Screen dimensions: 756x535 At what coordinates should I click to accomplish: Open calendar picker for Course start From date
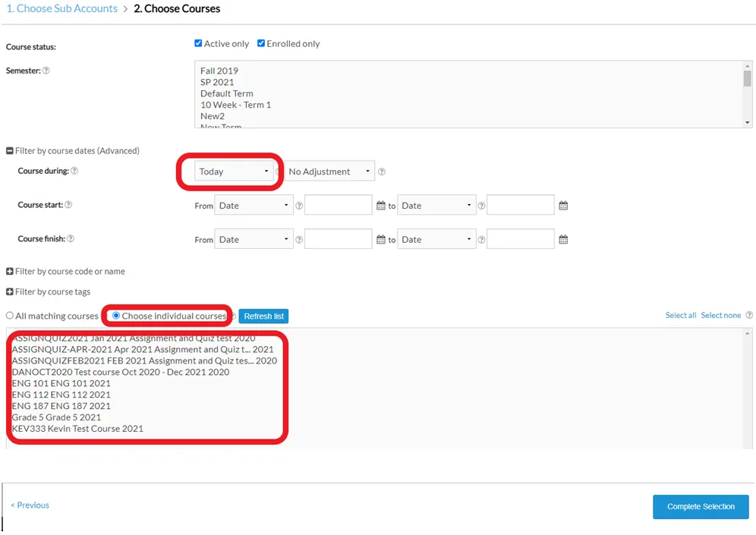click(x=381, y=206)
